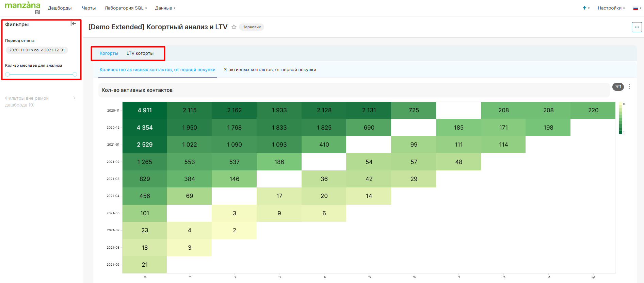Image resolution: width=644 pixels, height=283 pixels.
Task: Open the language flag selector
Action: pos(637,8)
